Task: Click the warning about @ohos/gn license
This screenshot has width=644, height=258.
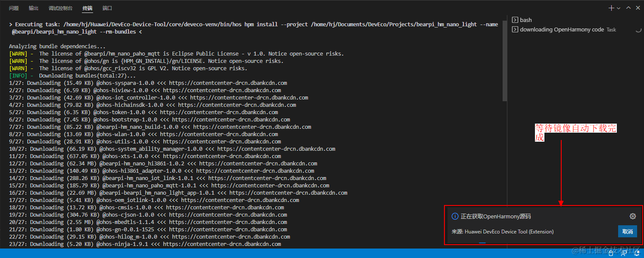Action: pyautogui.click(x=146, y=61)
